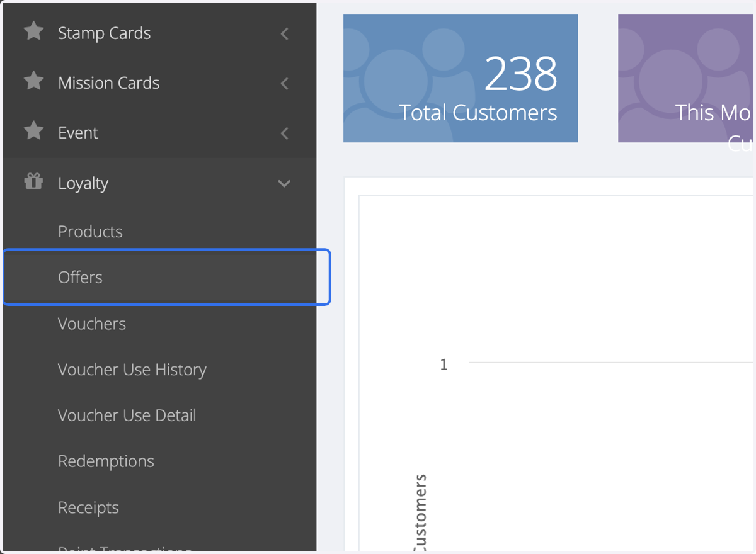Expand the Stamp Cards chevron

[x=285, y=33]
